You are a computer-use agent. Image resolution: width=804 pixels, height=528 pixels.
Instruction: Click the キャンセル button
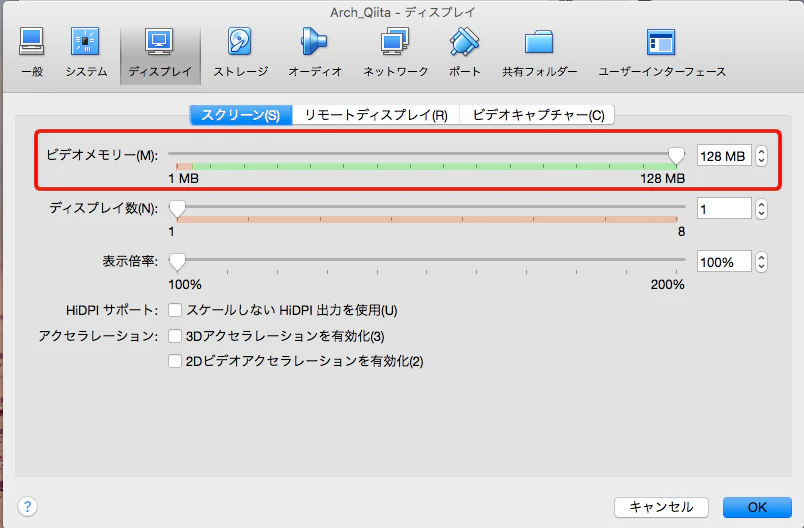click(661, 507)
